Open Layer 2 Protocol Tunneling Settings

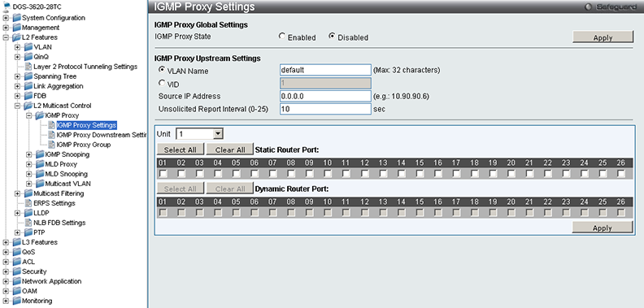click(x=85, y=67)
